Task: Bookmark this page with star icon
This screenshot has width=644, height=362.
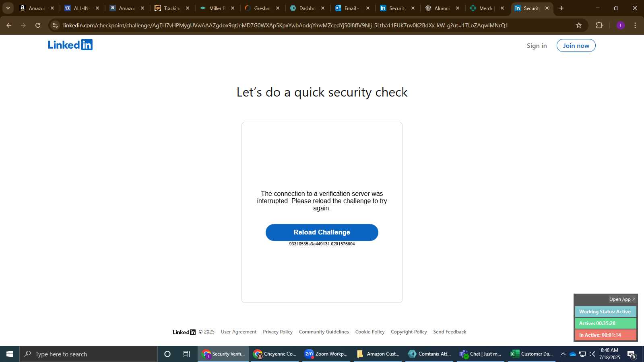Action: pos(579,25)
